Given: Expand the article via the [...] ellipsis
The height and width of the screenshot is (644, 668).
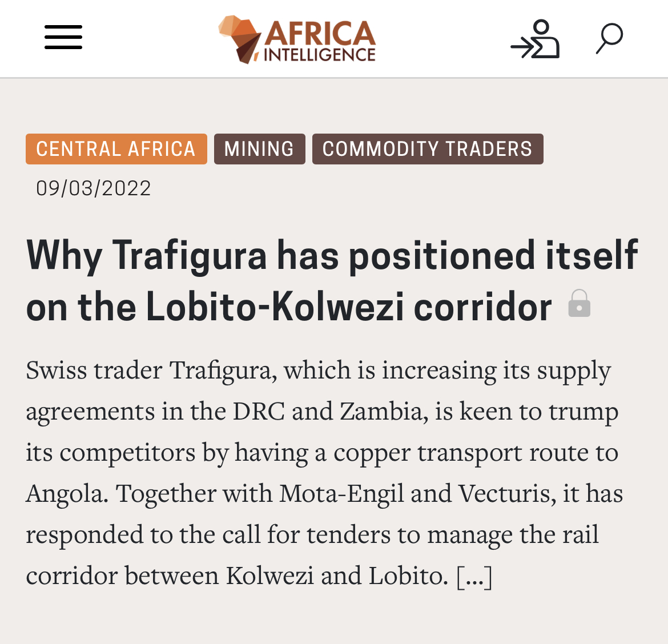Looking at the screenshot, I should tap(474, 577).
